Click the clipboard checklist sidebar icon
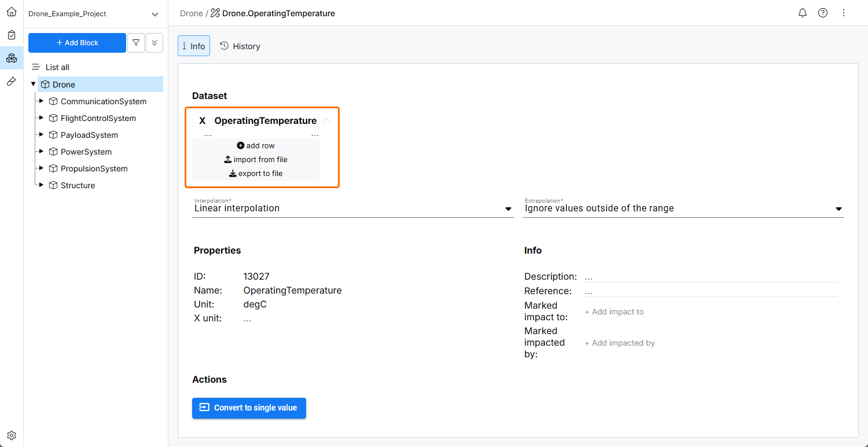Viewport: 868px width, 447px height. coord(12,35)
